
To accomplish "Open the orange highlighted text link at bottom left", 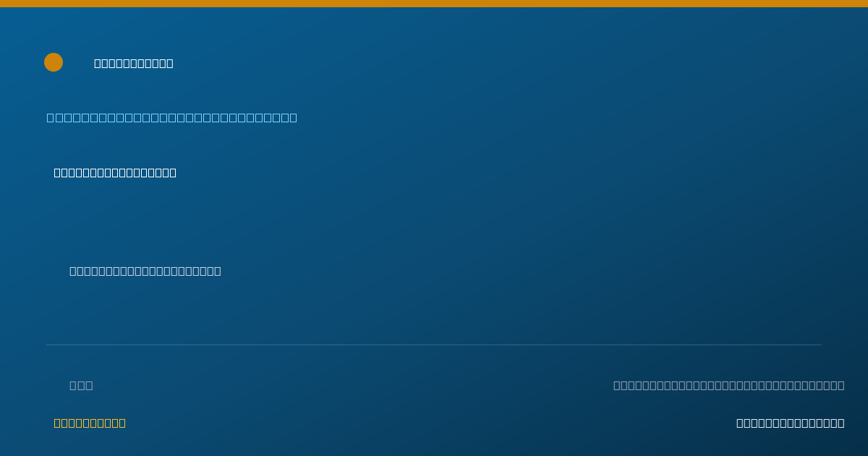I will (90, 423).
